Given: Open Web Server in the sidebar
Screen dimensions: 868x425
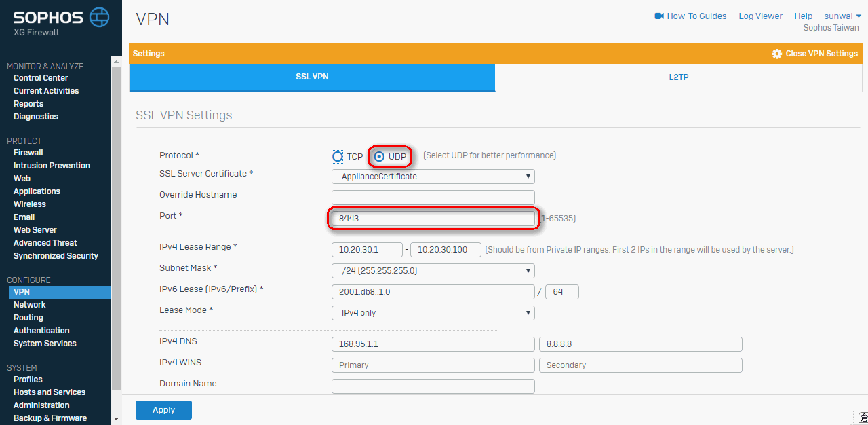Looking at the screenshot, I should click(x=35, y=230).
